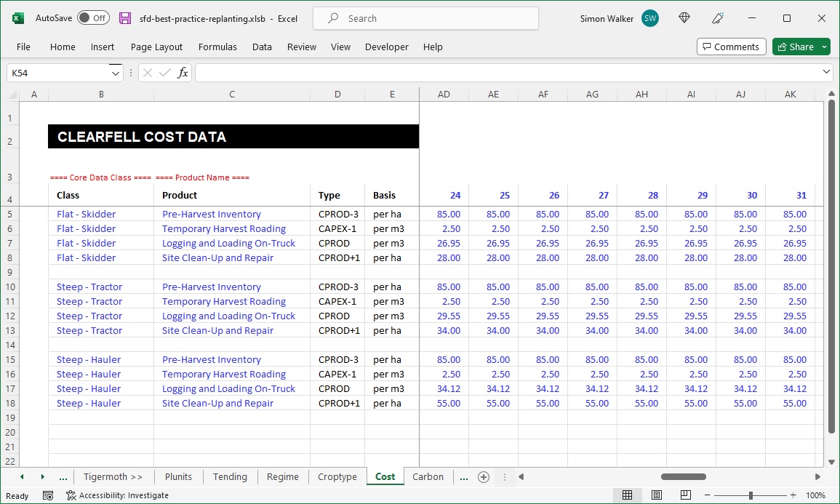Click the CLEARFELL COST DATA title cell
This screenshot has height=504, width=840.
tap(233, 137)
